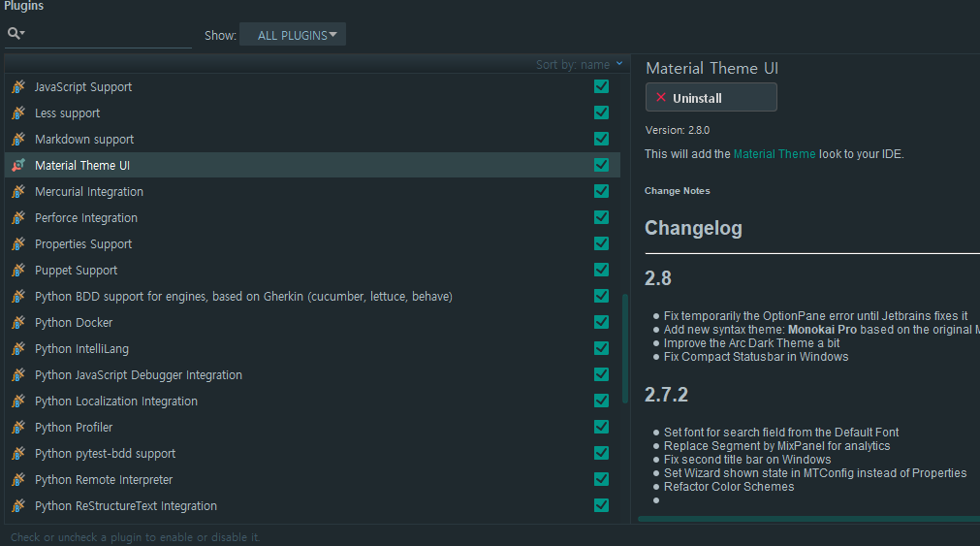The image size is (980, 546).
Task: Disable Python JavaScript Debugger Integration checkbox
Action: tap(601, 374)
